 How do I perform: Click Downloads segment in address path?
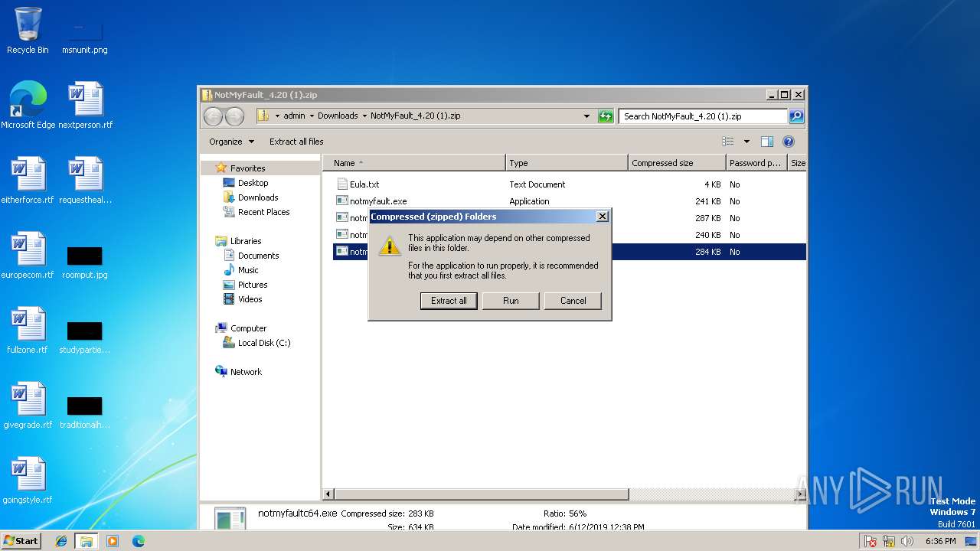(x=338, y=116)
